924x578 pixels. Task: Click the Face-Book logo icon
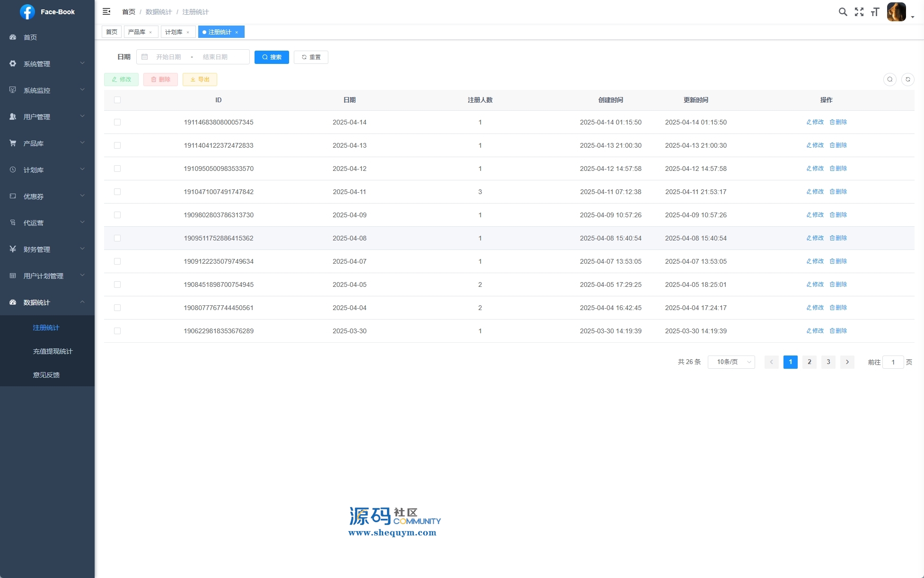[27, 12]
